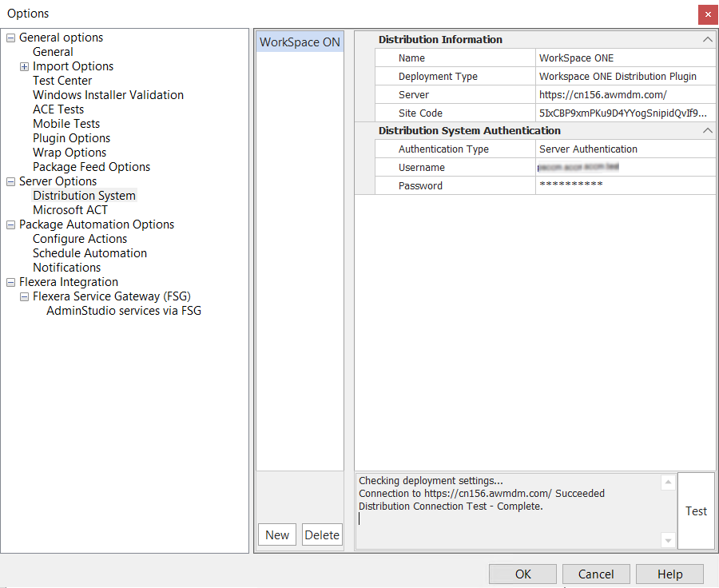Collapse the Package Automation Options node
Image resolution: width=719 pixels, height=588 pixels.
(x=11, y=225)
